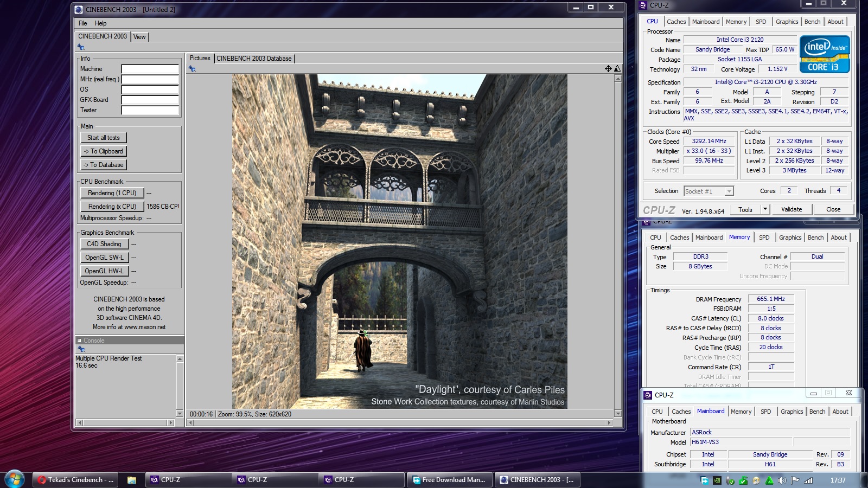
Task: Click the gold disc tray icon
Action: (x=756, y=480)
